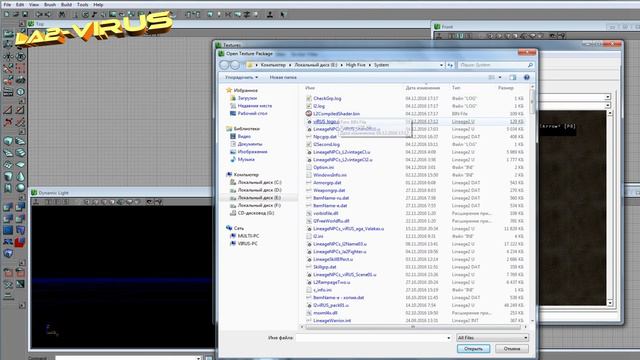Open the All Files type dropdown
Screen dimensions: 640x360
[x=492, y=338]
